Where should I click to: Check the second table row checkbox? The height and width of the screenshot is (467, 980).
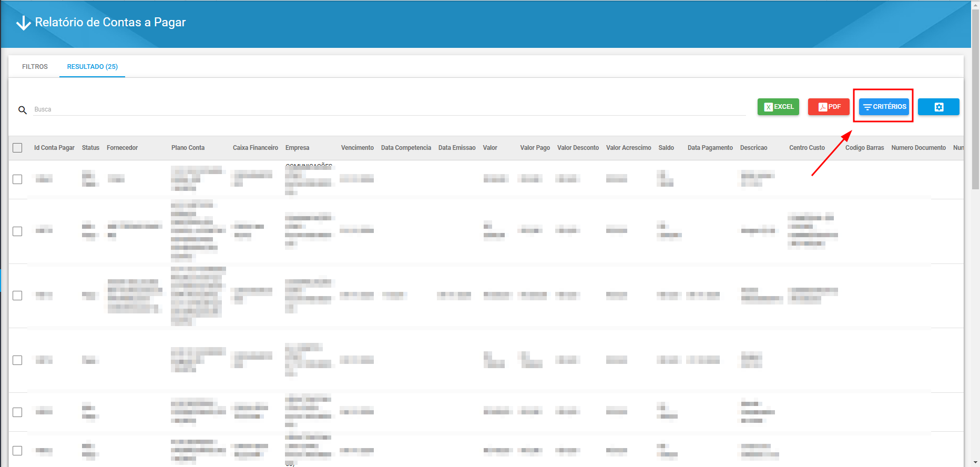click(x=17, y=231)
